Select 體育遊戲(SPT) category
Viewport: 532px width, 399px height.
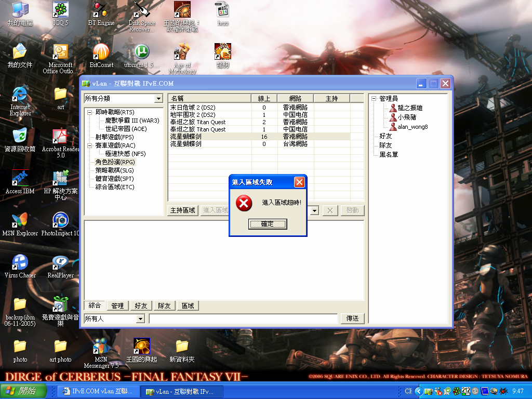point(114,179)
